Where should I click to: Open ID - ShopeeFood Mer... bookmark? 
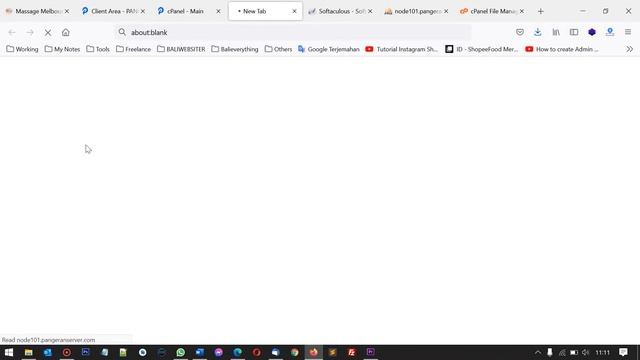pyautogui.click(x=482, y=49)
